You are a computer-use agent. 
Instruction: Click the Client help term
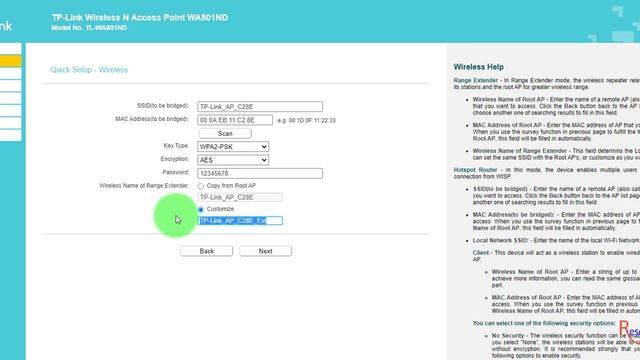[480, 253]
